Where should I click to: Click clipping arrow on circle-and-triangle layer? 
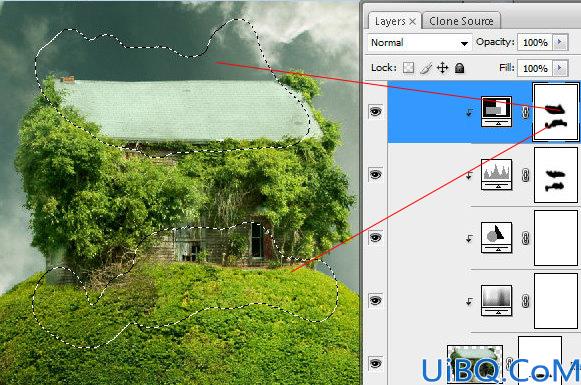469,239
